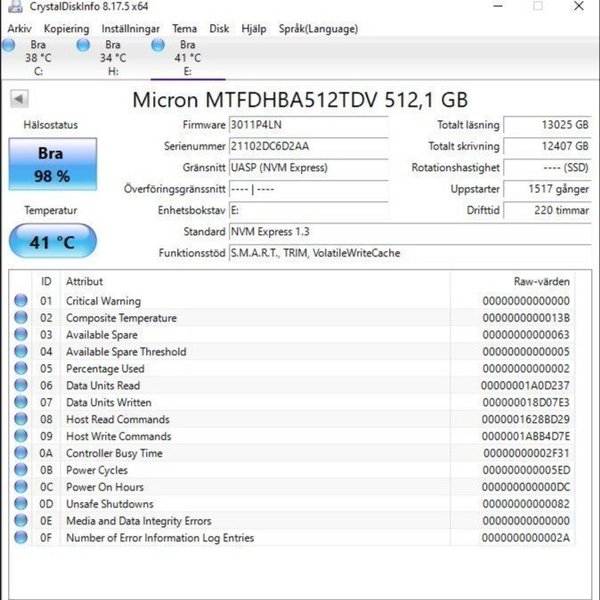Click the status orb for Percentage Used
The image size is (600, 600).
tap(21, 368)
